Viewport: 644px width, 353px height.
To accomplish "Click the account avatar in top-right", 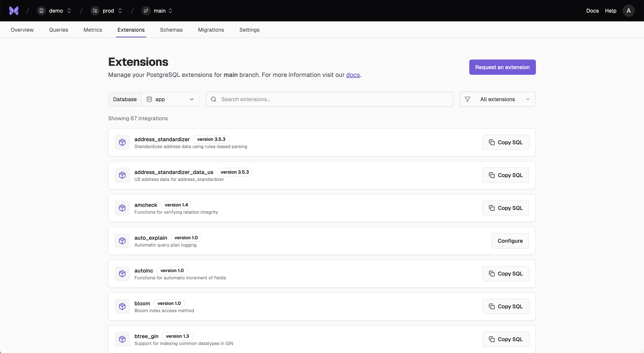I will click(x=629, y=10).
